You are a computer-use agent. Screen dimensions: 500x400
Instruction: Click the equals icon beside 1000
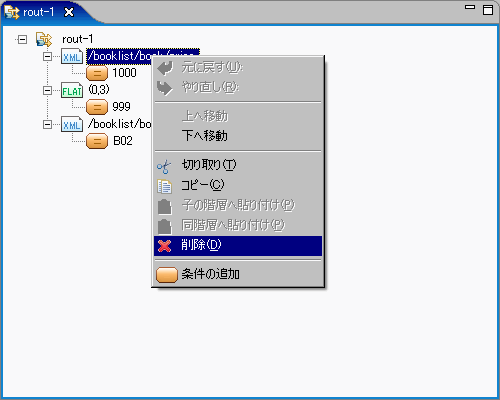click(x=97, y=73)
